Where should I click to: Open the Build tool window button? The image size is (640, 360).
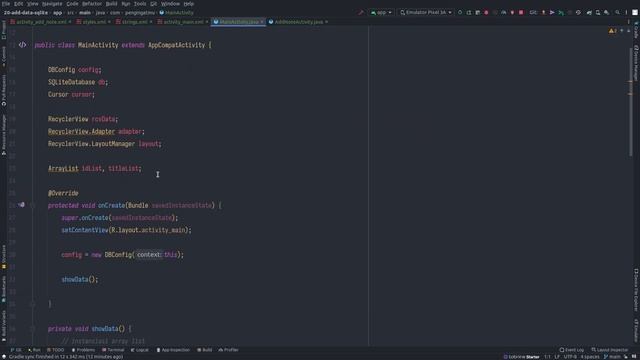coord(205,350)
